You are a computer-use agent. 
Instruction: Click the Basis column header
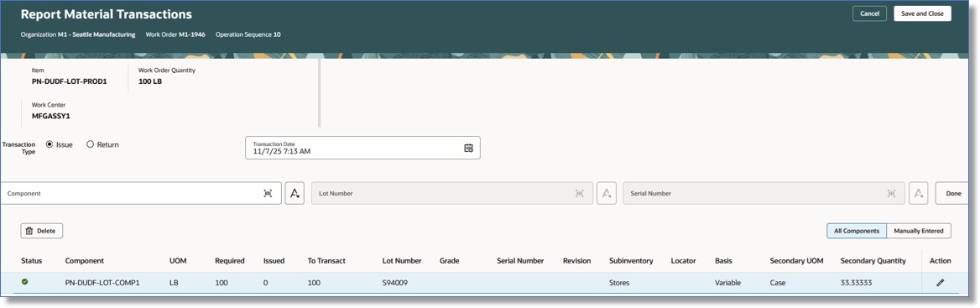pyautogui.click(x=724, y=261)
